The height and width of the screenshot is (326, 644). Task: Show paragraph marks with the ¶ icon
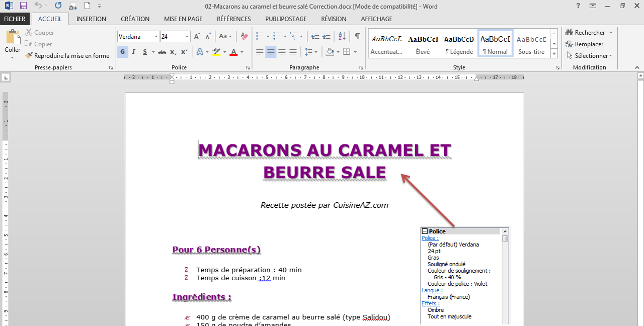coord(357,36)
